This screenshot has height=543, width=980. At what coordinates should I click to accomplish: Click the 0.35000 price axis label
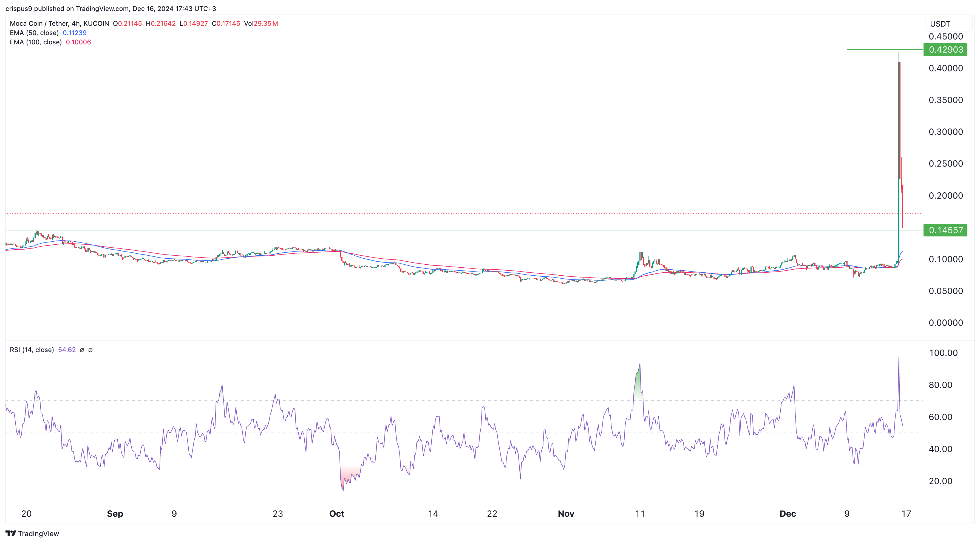point(946,100)
